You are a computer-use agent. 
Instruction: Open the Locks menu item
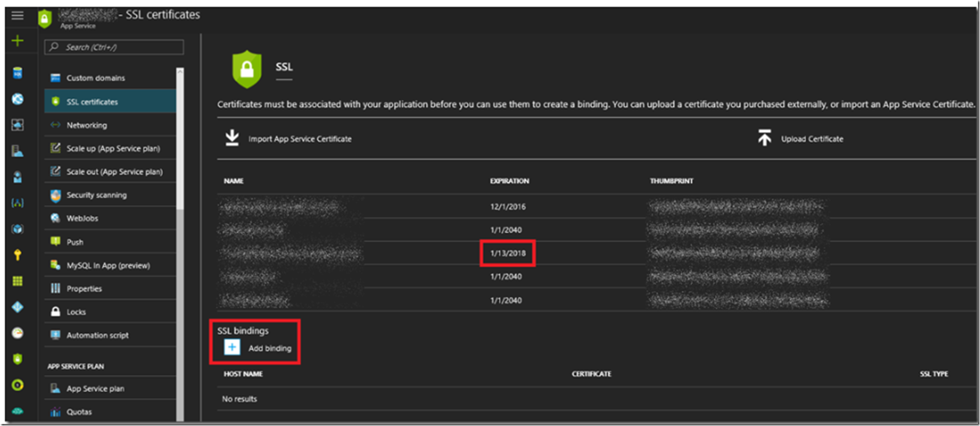pyautogui.click(x=110, y=312)
